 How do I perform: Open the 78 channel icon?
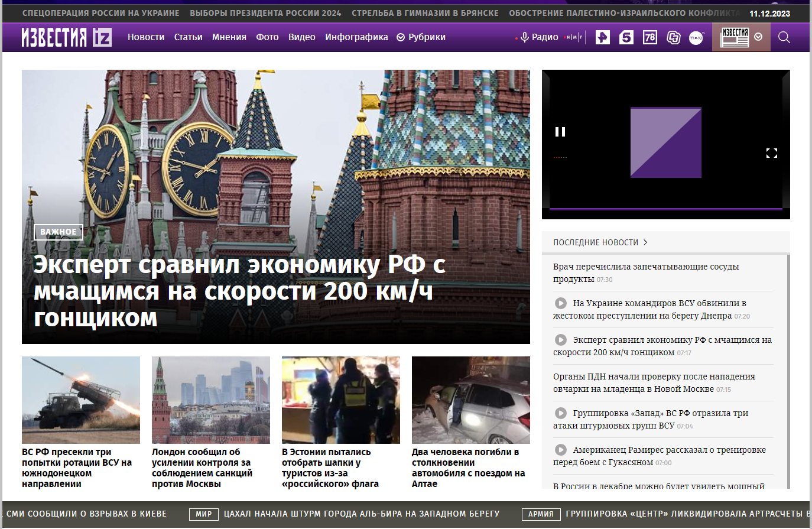point(650,37)
